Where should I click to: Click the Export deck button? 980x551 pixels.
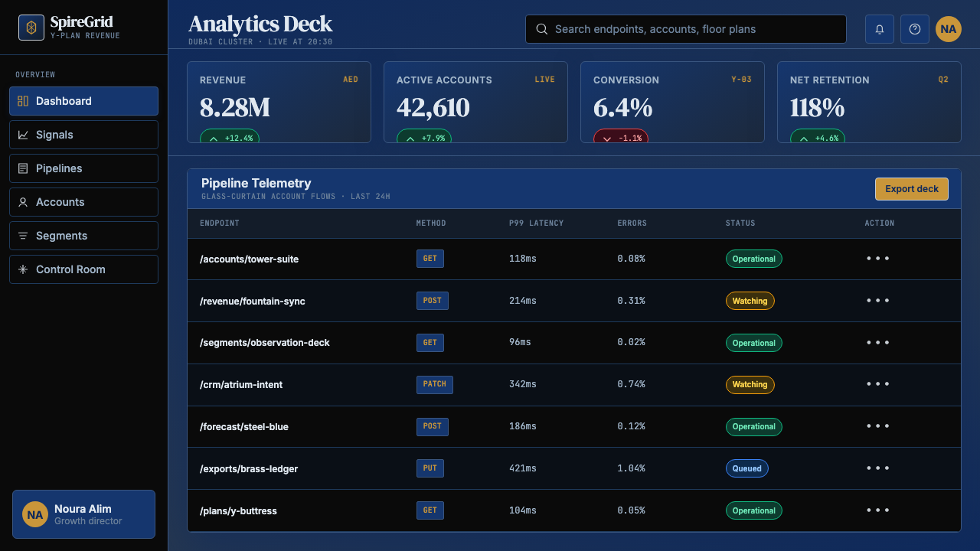pyautogui.click(x=912, y=189)
